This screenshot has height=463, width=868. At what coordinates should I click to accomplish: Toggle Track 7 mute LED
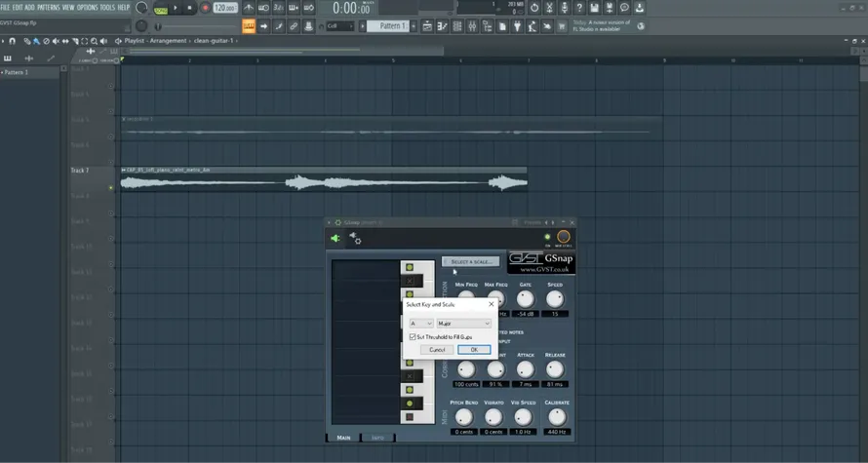111,188
